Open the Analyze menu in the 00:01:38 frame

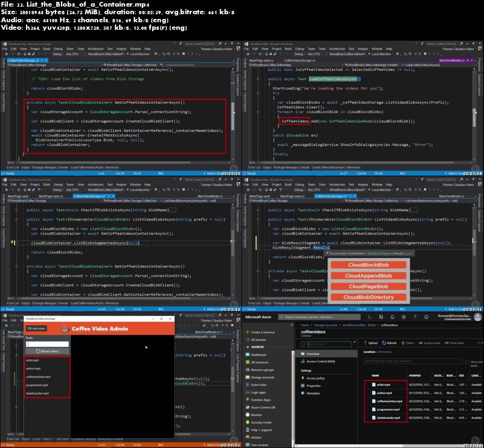pyautogui.click(x=363, y=49)
